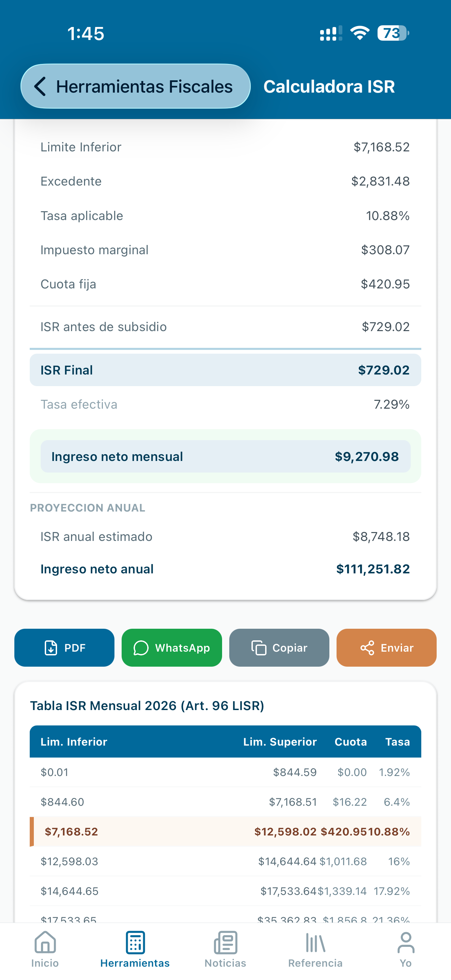Tap the ISR Final $729.02 row
Screen dimensions: 451x980
[225, 370]
